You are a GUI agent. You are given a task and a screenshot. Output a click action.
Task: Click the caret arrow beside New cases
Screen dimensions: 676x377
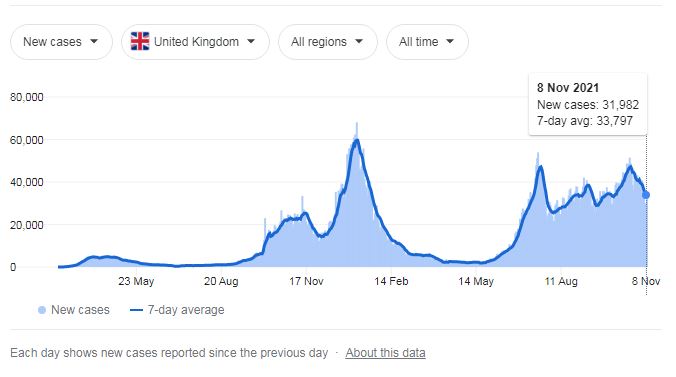94,41
